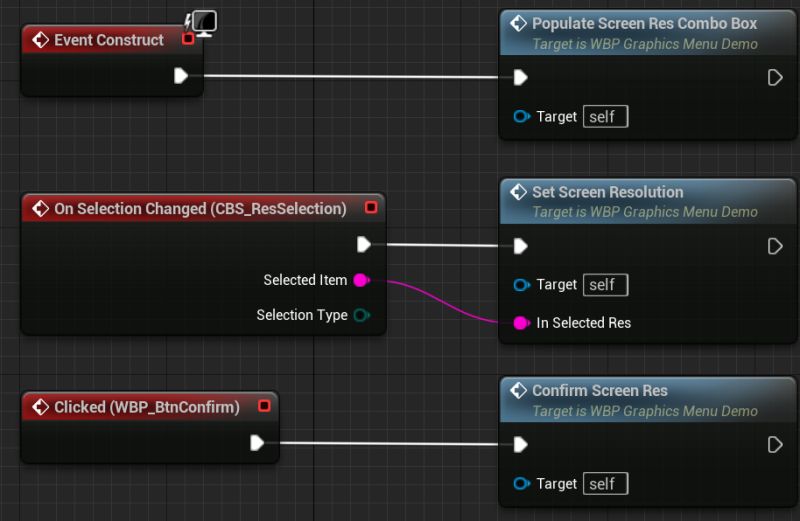The height and width of the screenshot is (521, 800).
Task: Click the magenta Selected Item output pin
Action: [x=361, y=280]
